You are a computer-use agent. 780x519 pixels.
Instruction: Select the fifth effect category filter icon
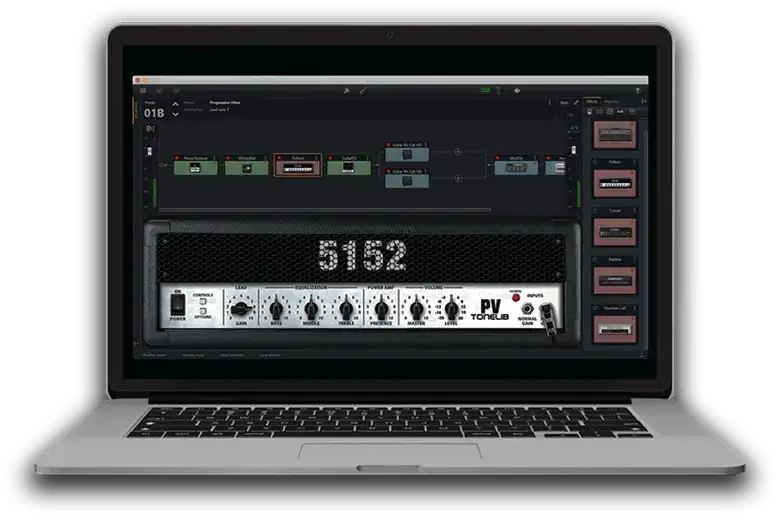coord(632,112)
